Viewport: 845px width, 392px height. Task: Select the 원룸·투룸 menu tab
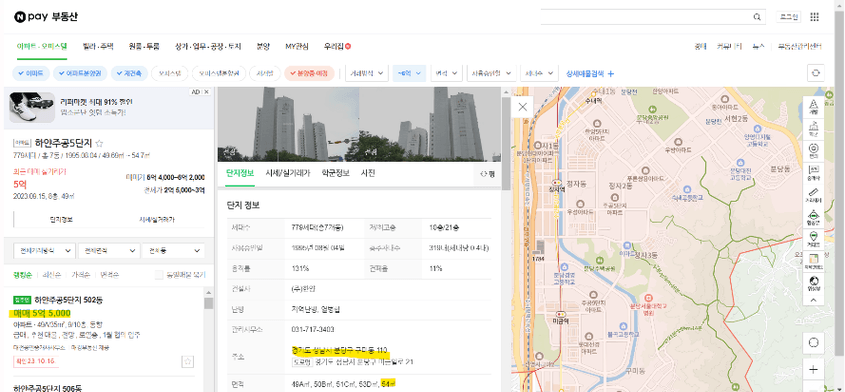144,47
